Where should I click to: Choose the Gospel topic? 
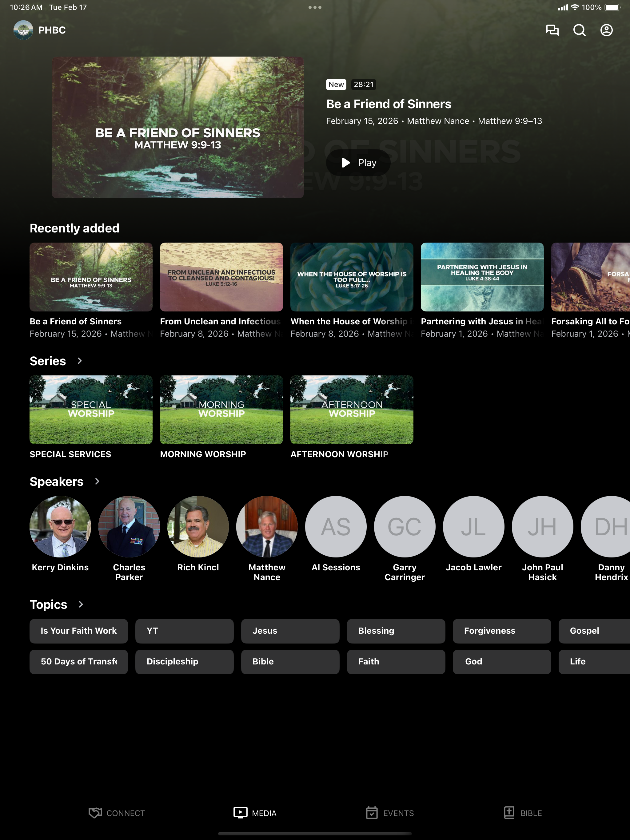point(594,631)
